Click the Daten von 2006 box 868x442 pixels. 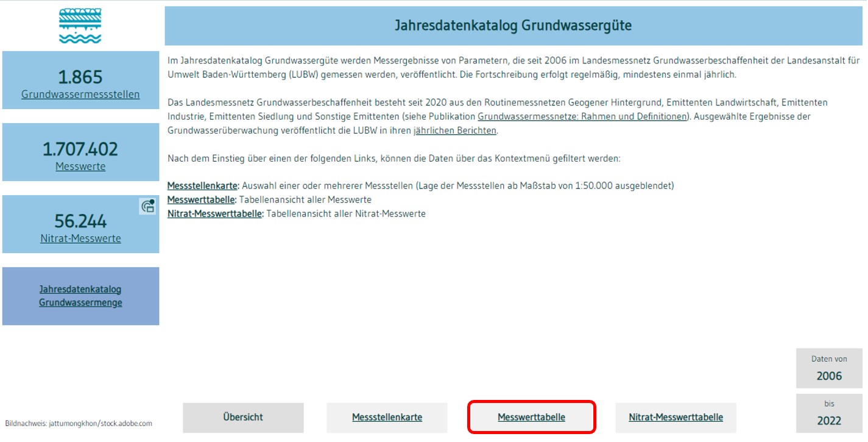tap(829, 368)
